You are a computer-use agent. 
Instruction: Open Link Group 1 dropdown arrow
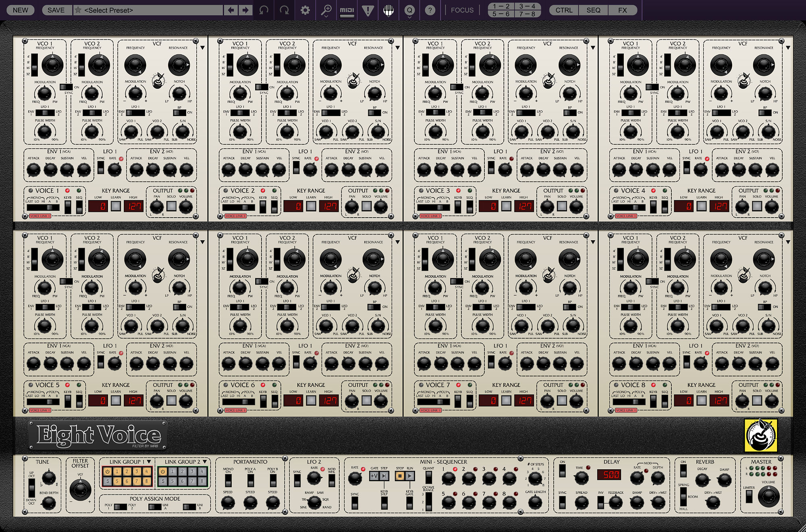(149, 462)
